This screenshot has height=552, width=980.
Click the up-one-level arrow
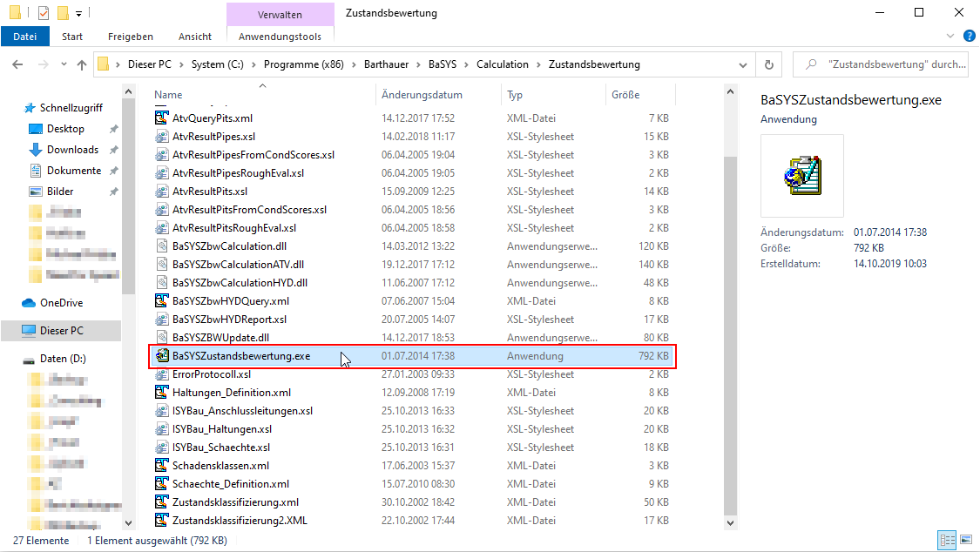82,64
